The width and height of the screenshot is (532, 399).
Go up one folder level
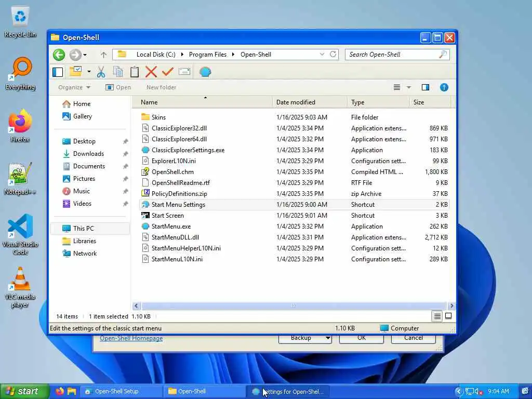pos(103,55)
